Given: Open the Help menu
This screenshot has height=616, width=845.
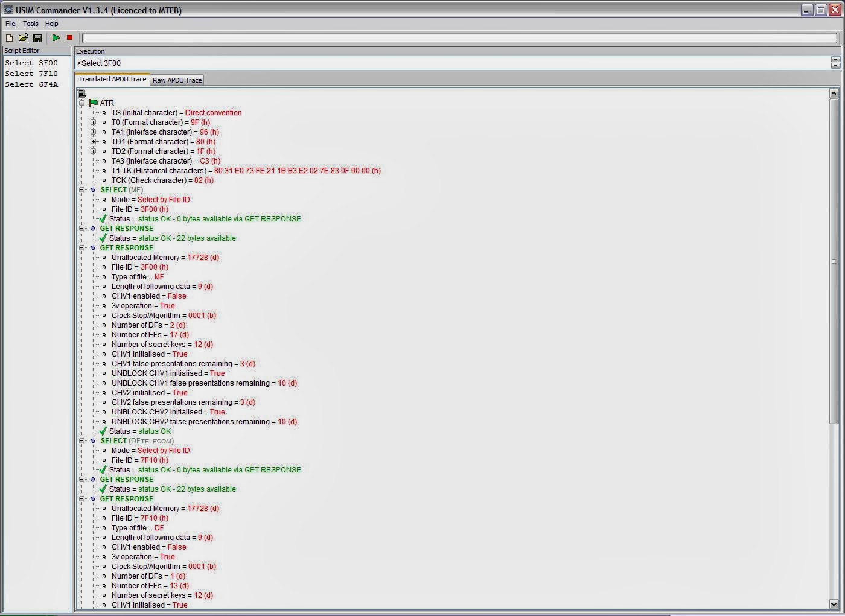Looking at the screenshot, I should coord(51,24).
